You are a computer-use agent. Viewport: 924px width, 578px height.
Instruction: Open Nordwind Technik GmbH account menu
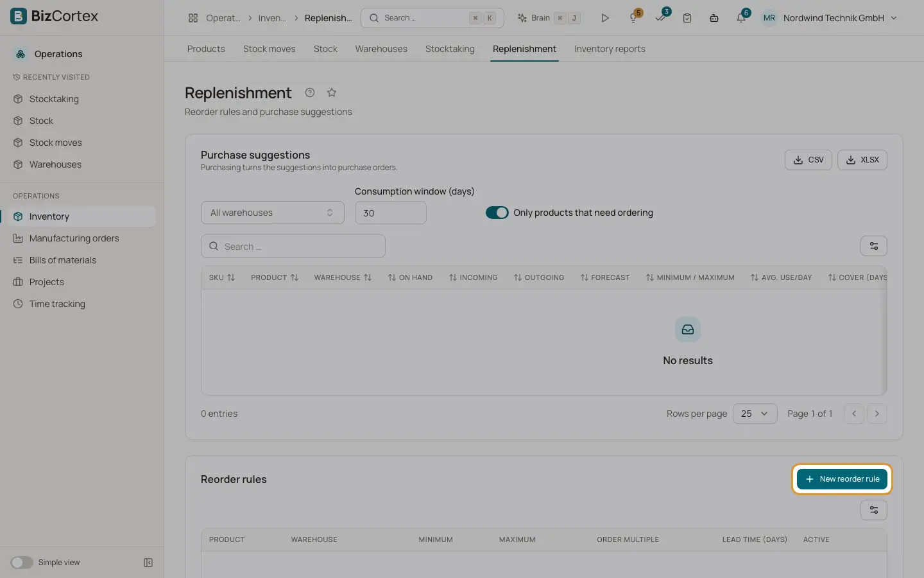tap(830, 18)
